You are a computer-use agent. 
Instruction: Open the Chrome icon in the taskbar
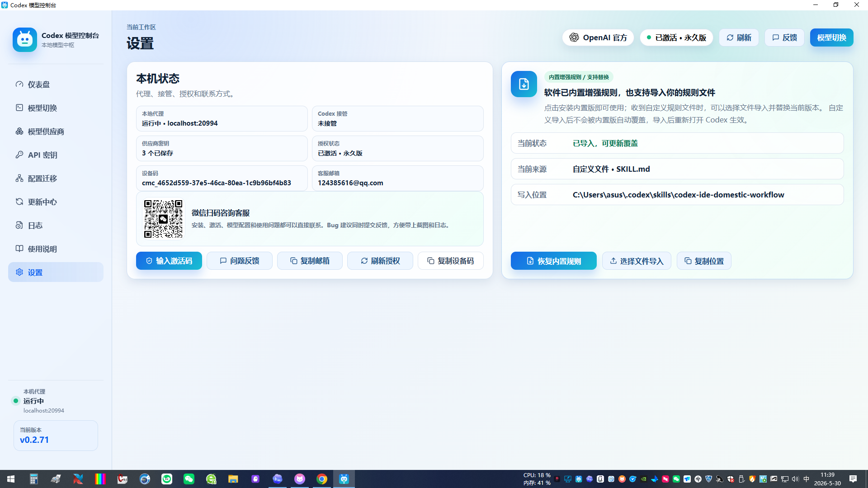pos(322,479)
